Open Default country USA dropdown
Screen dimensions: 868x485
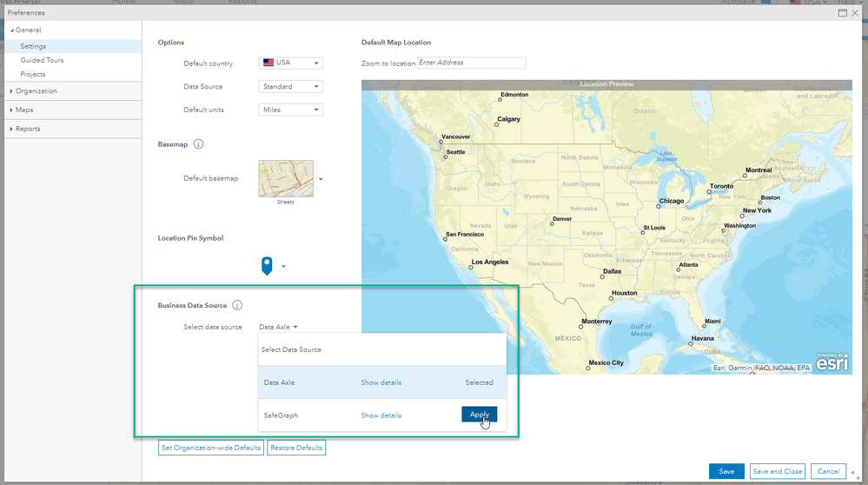pyautogui.click(x=290, y=63)
